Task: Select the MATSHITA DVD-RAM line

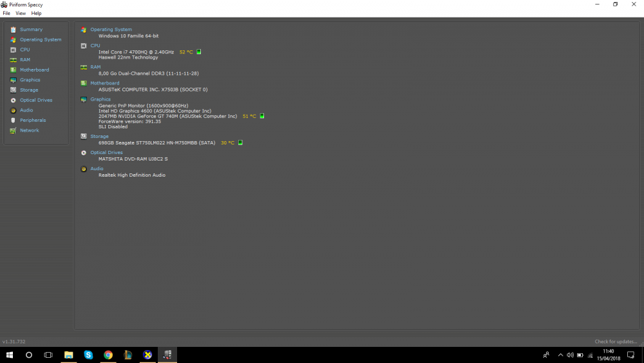Action: tap(133, 159)
